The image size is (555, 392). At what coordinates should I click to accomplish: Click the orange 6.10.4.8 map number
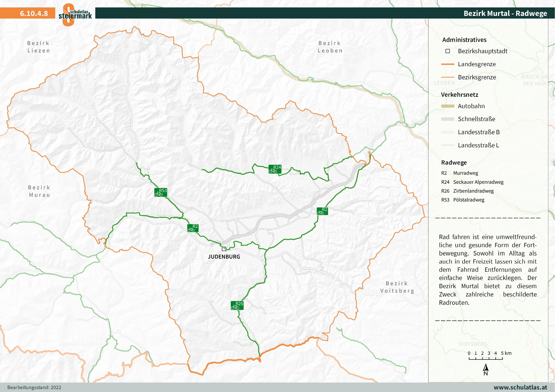coord(34,13)
